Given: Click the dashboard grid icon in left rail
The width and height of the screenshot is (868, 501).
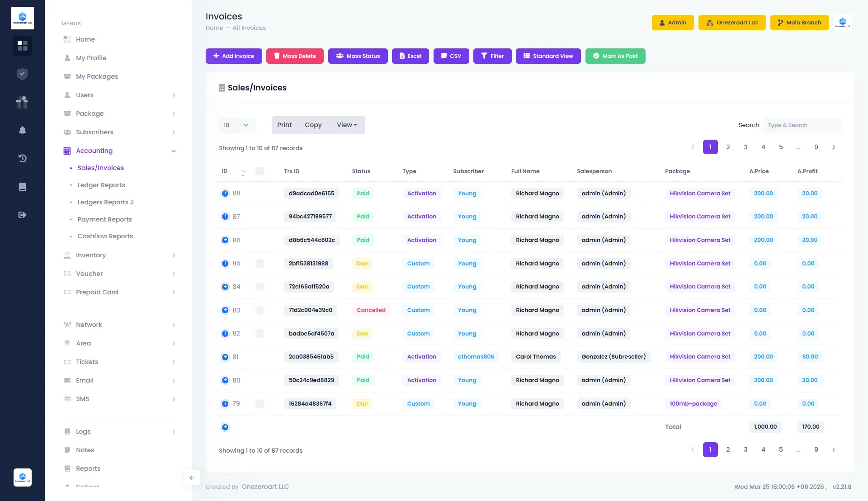Looking at the screenshot, I should [x=22, y=46].
